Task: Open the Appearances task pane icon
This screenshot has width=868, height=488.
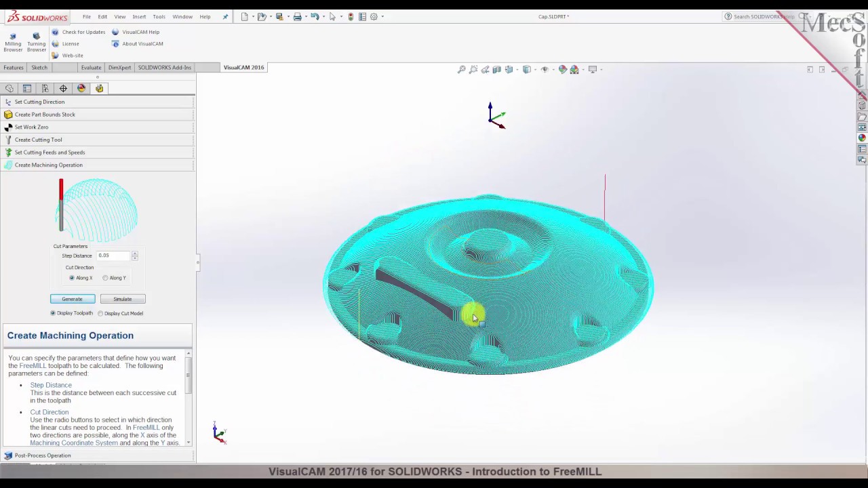Action: (862, 138)
